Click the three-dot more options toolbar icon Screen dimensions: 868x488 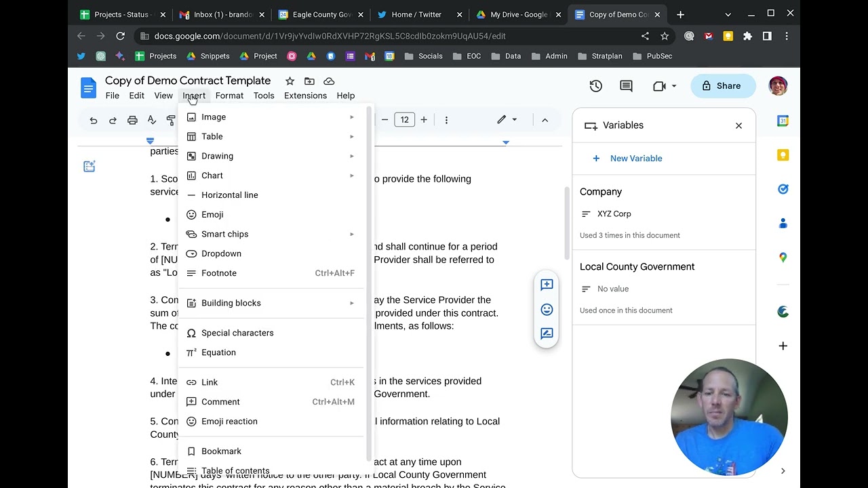[x=446, y=120]
